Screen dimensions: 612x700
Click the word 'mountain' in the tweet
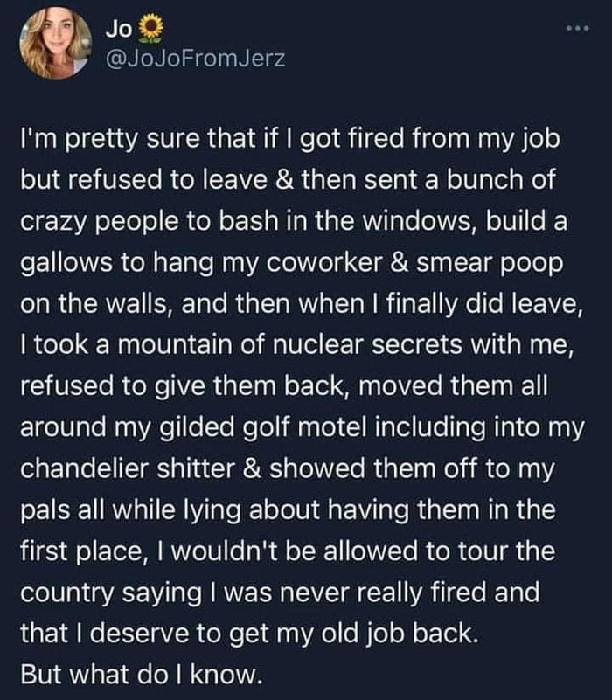point(175,345)
